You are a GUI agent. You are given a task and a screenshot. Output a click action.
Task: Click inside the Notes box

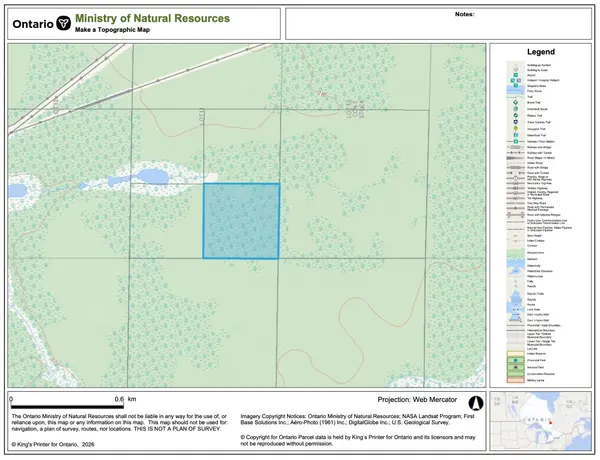[436, 25]
